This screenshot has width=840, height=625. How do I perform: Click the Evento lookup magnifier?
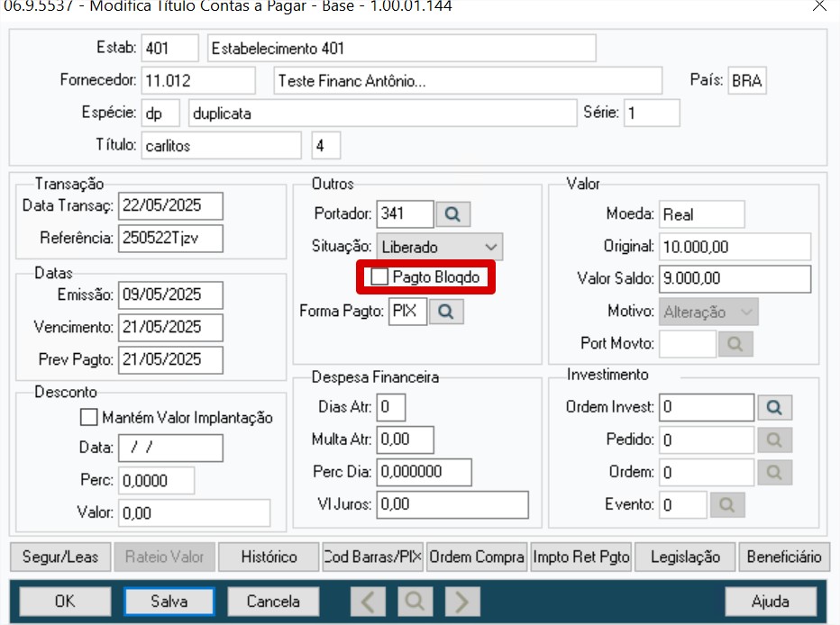tap(727, 504)
